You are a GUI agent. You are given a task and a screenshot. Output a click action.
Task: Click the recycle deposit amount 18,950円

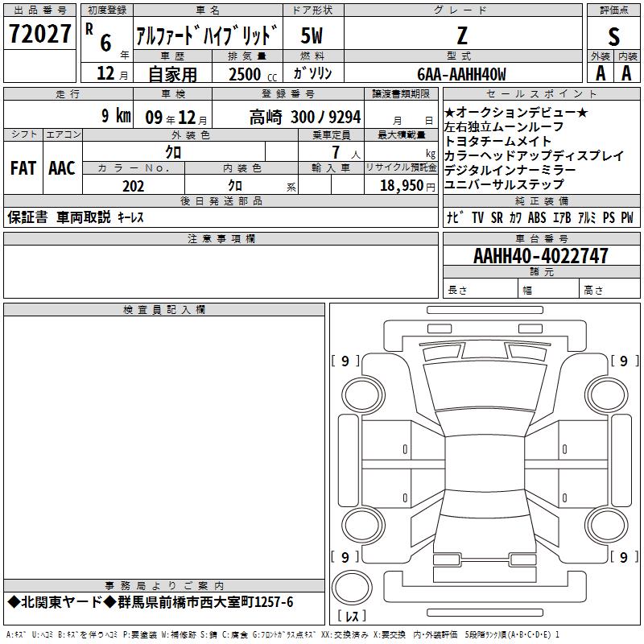pos(400,186)
